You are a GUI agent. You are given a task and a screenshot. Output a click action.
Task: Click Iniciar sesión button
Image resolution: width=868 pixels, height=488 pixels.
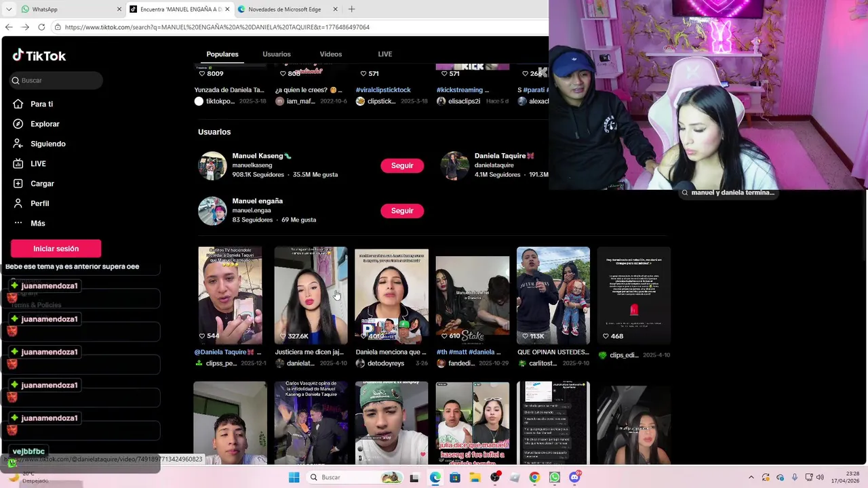(x=56, y=249)
